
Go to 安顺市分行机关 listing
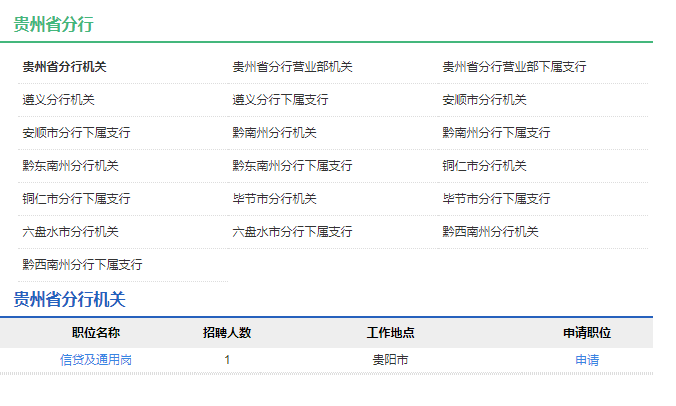tap(484, 100)
